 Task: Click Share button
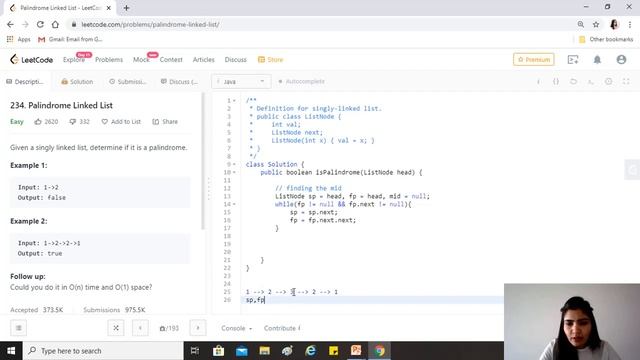coord(165,122)
